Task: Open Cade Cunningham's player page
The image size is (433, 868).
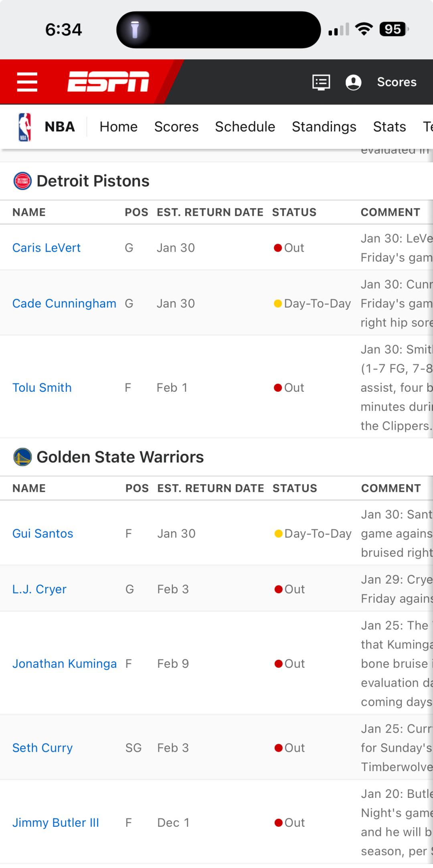Action: point(64,304)
